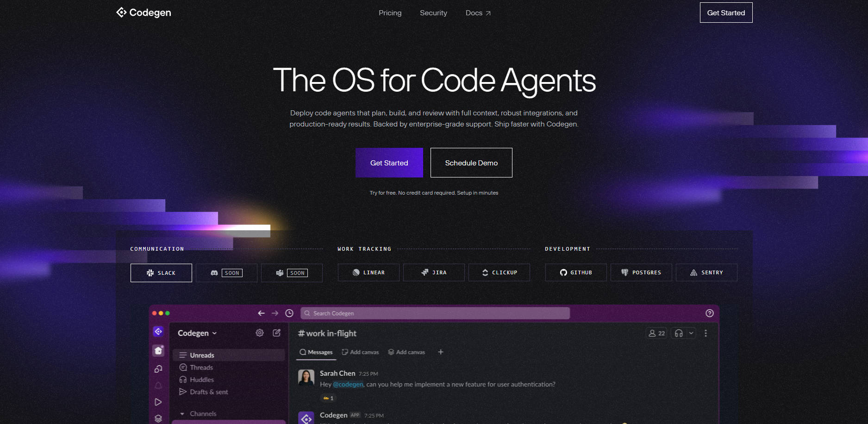868x424 pixels.
Task: View the 22 channel members
Action: point(656,333)
